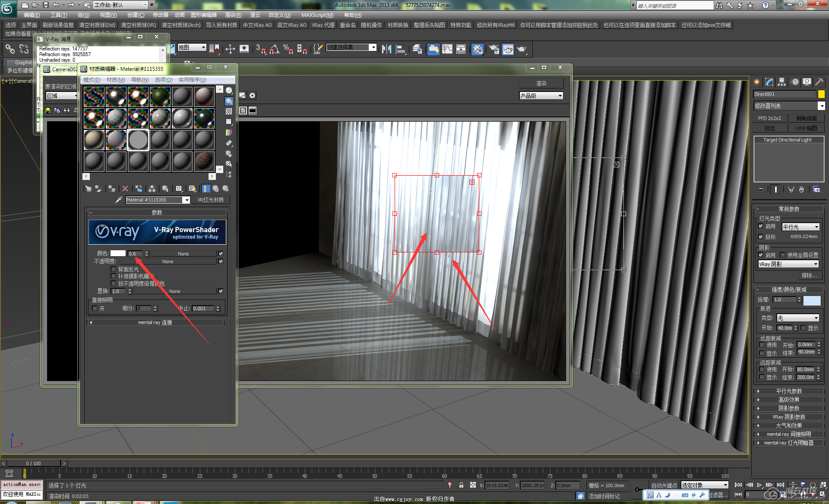This screenshot has height=504, width=829.
Task: Click Configure Modifier Sets icon
Action: pos(816,189)
